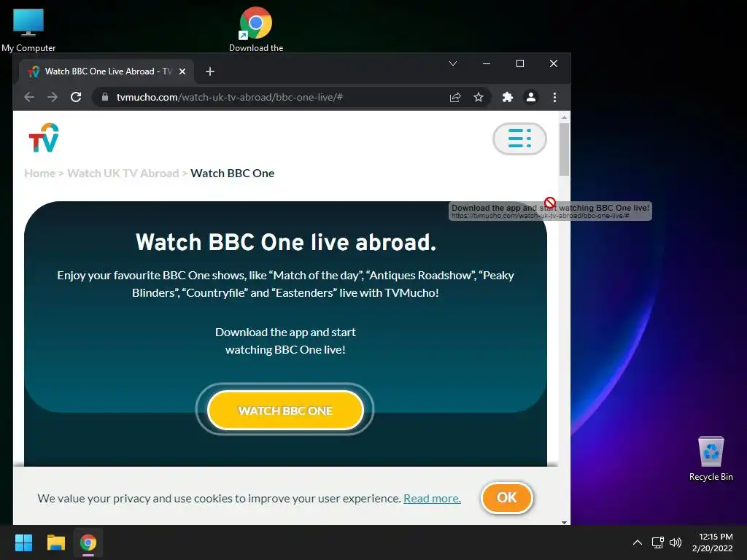Open the Read more privacy link
The width and height of the screenshot is (747, 560).
pos(432,499)
